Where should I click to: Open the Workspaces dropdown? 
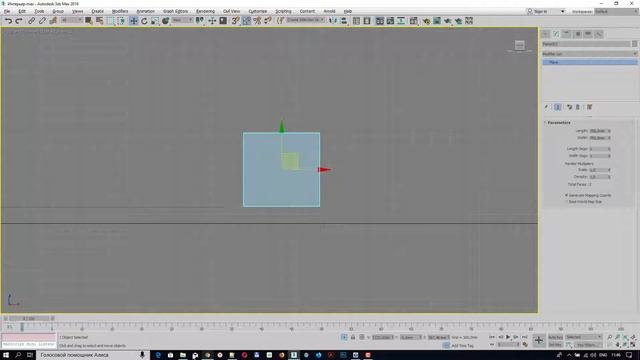(x=616, y=11)
